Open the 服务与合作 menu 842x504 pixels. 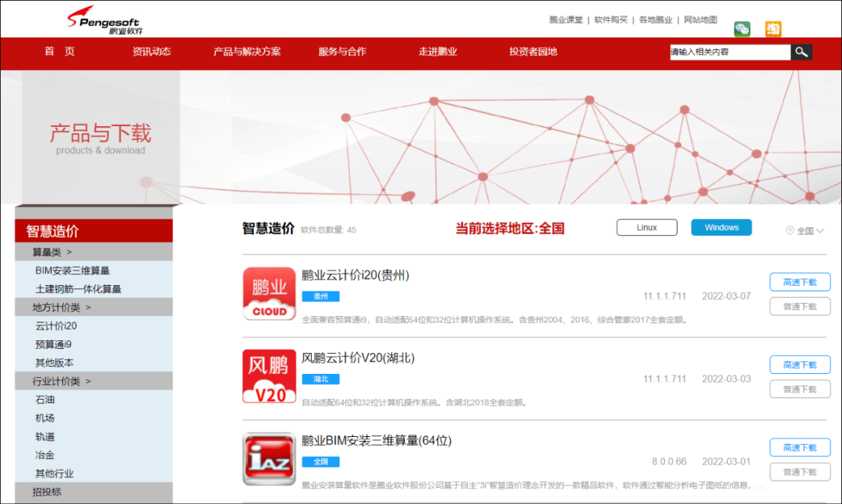coord(342,51)
